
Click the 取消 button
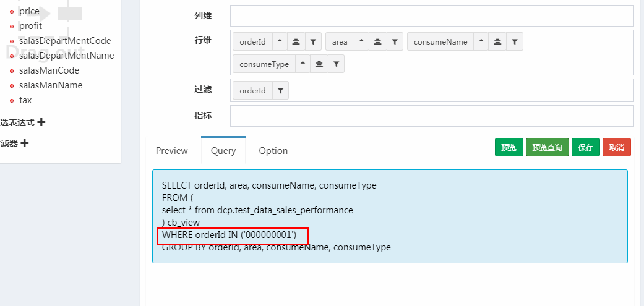(617, 147)
